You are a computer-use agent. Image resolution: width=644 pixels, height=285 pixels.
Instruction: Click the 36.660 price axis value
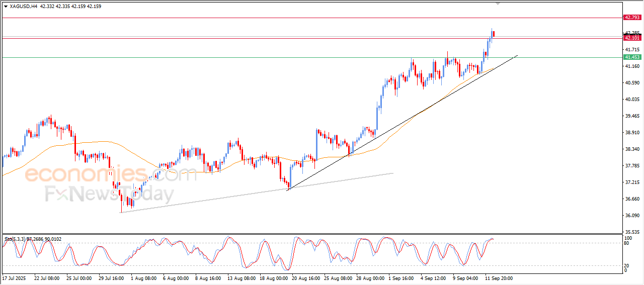[x=632, y=199]
